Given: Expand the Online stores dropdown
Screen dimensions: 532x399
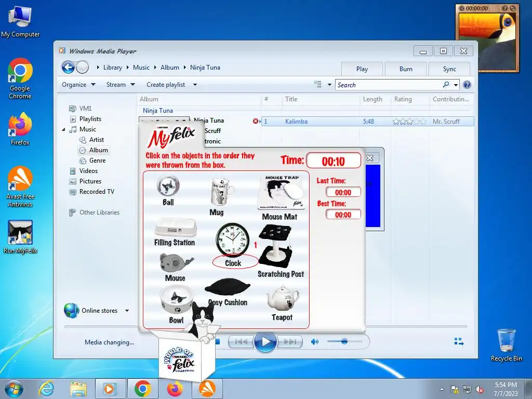Looking at the screenshot, I should tap(127, 311).
